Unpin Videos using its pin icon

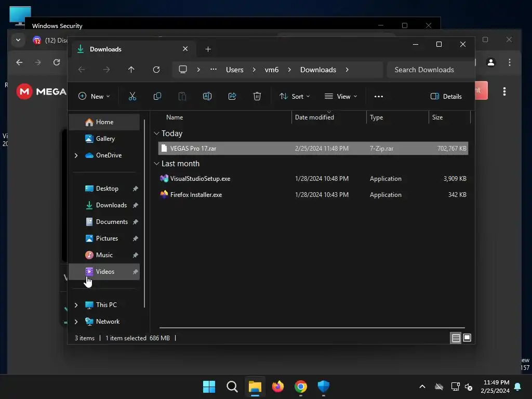click(136, 272)
